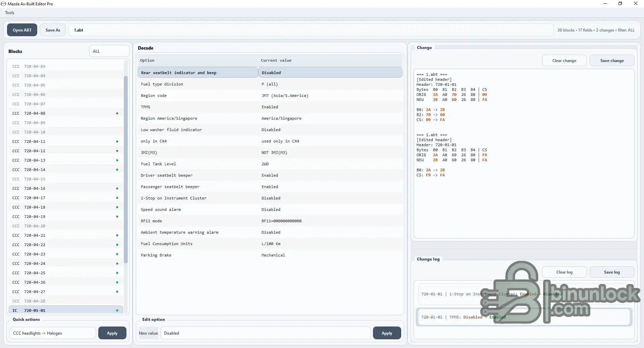The width and height of the screenshot is (644, 348).
Task: Select the Region America/Singapore option row
Action: coord(270,118)
